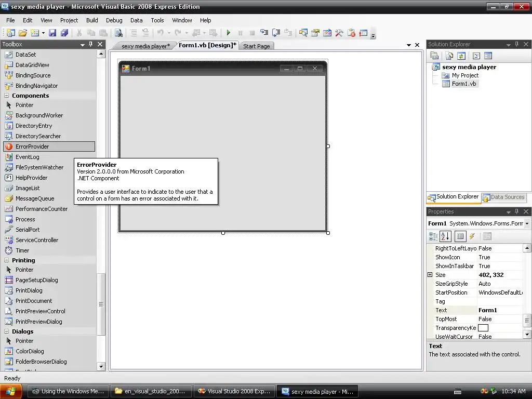Click the Toolbox scroll down arrow
Image resolution: width=532 pixels, height=399 pixels.
(x=101, y=366)
